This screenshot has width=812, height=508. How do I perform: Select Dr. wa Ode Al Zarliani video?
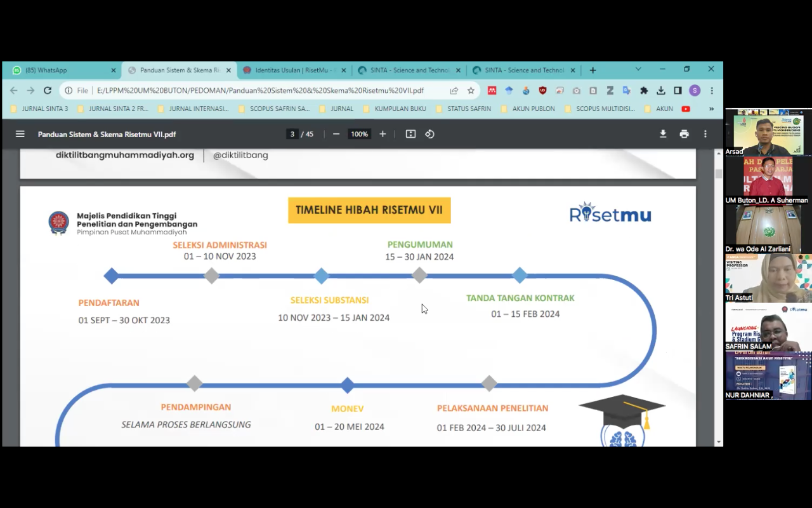coord(768,230)
